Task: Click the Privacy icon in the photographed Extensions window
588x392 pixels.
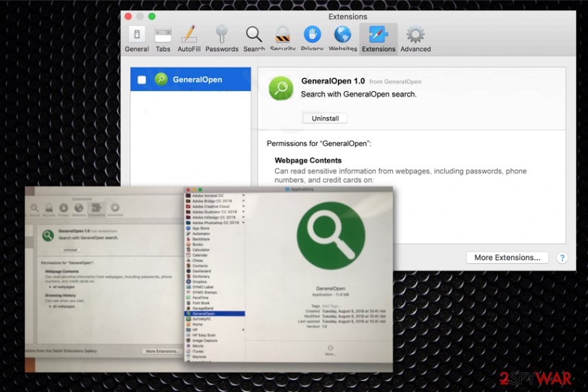Action: (x=63, y=210)
